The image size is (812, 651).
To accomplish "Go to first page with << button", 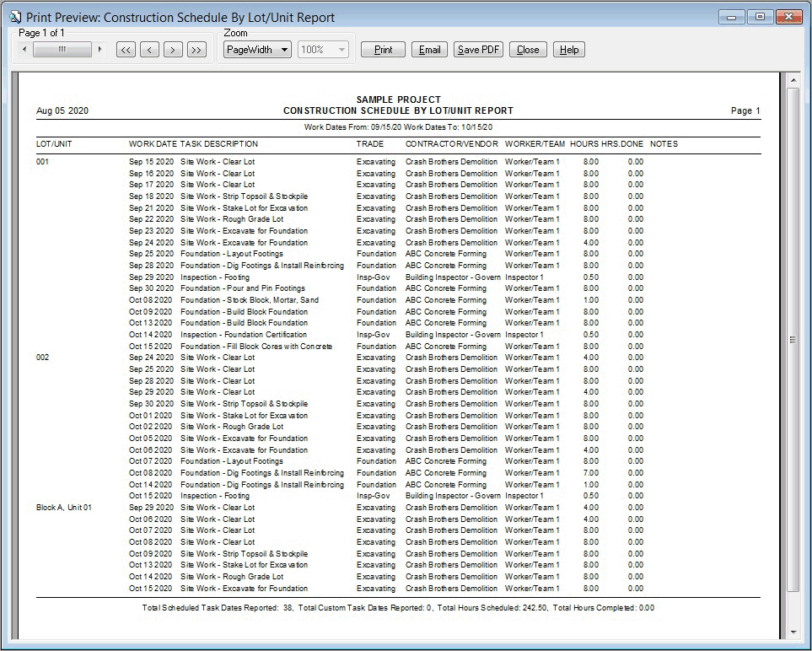I will click(126, 50).
